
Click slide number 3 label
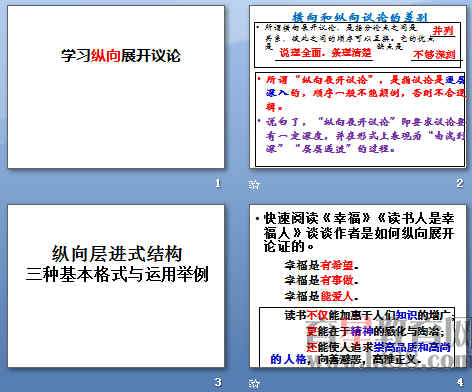(218, 382)
